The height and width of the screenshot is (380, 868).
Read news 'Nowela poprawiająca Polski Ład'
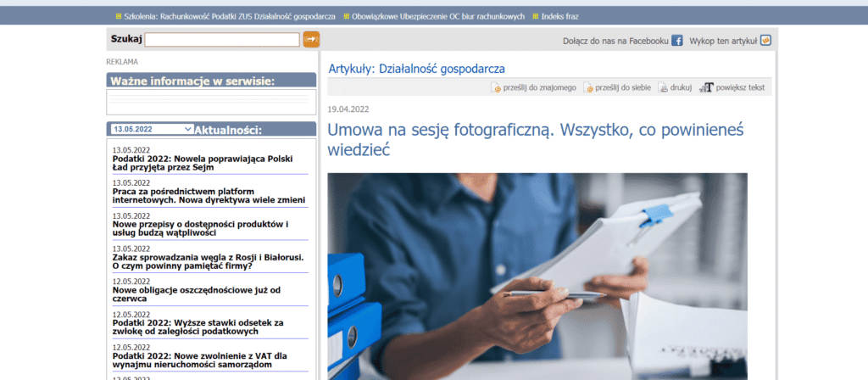(x=202, y=163)
